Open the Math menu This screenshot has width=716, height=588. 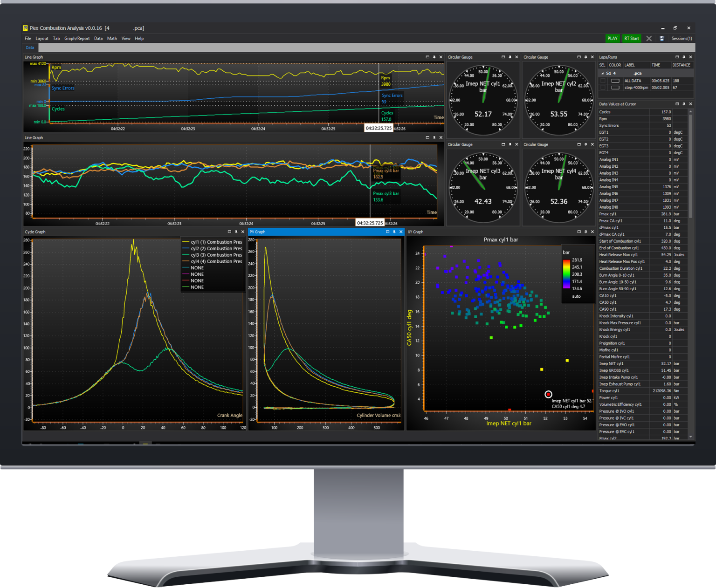[112, 38]
